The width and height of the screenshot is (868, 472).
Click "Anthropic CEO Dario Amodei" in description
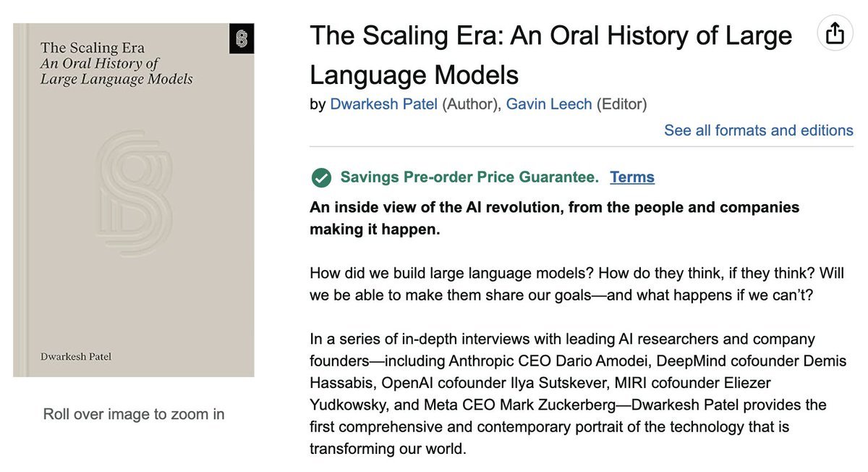click(548, 361)
